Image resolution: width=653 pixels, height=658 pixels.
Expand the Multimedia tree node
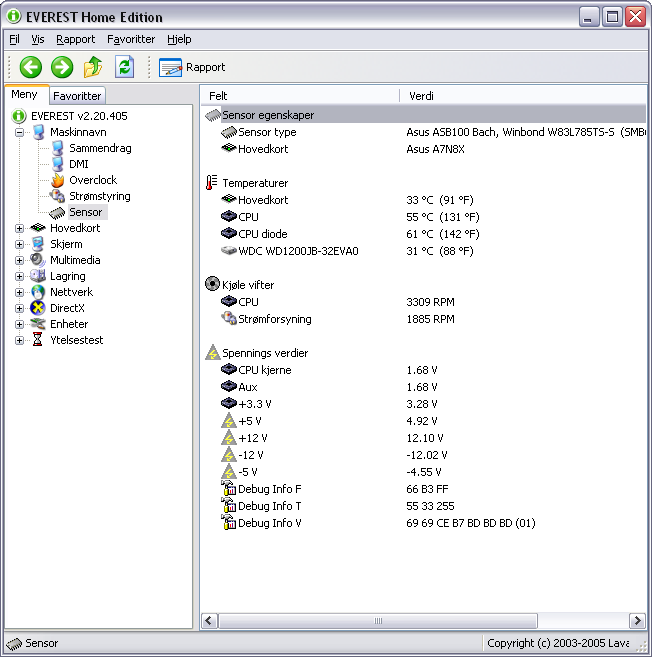point(19,260)
